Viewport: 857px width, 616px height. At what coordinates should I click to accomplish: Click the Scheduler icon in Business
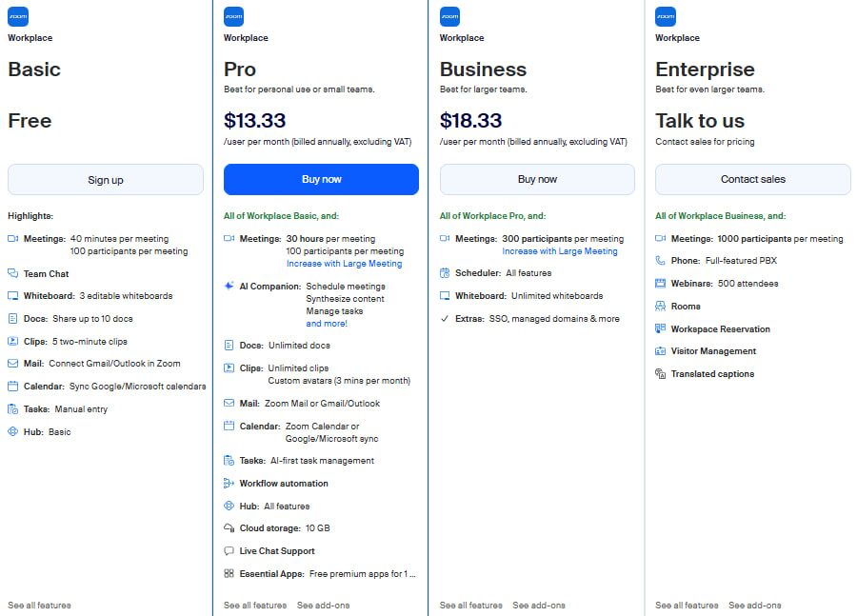[x=445, y=273]
